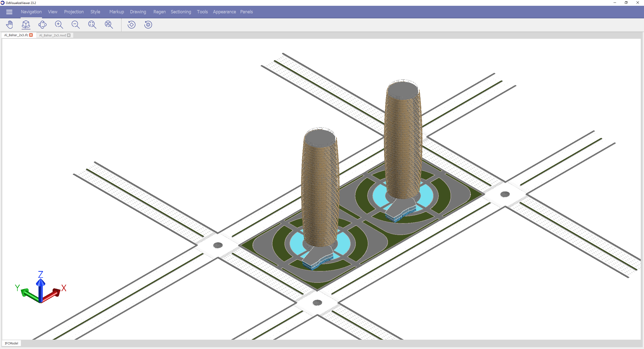Open the Markup menu
Viewport: 644px width, 349px height.
pyautogui.click(x=116, y=12)
